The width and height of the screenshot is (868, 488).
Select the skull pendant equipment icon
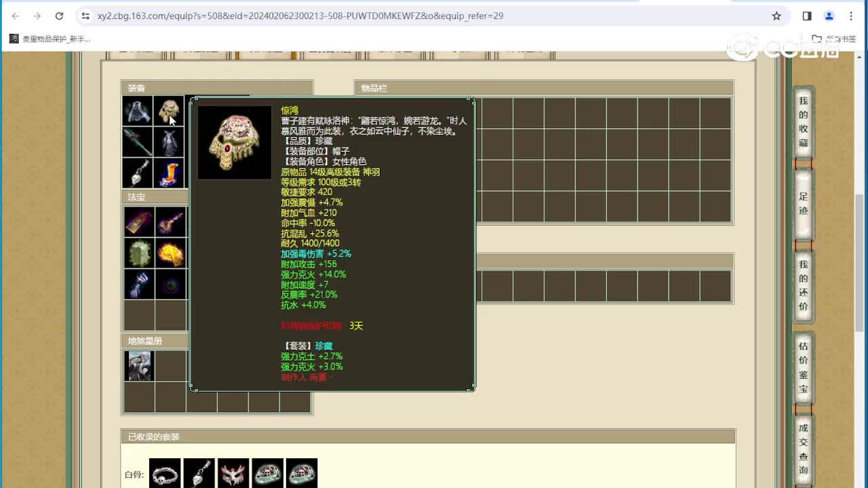[138, 173]
